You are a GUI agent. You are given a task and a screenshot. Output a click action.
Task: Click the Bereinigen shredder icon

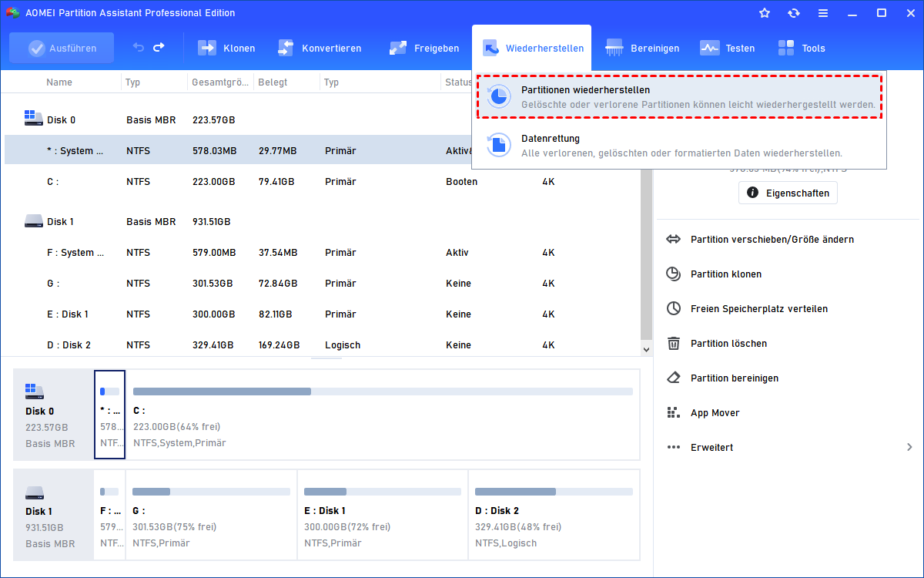click(614, 48)
